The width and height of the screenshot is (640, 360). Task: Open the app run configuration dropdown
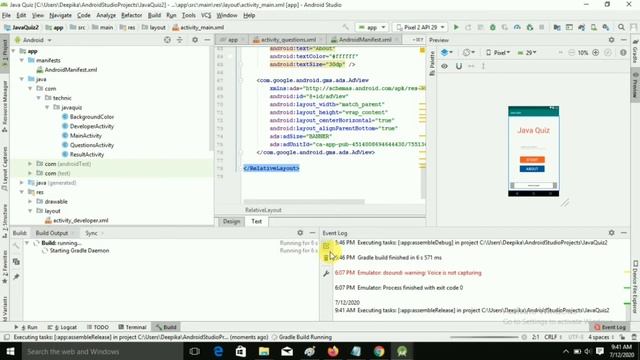pyautogui.click(x=371, y=27)
